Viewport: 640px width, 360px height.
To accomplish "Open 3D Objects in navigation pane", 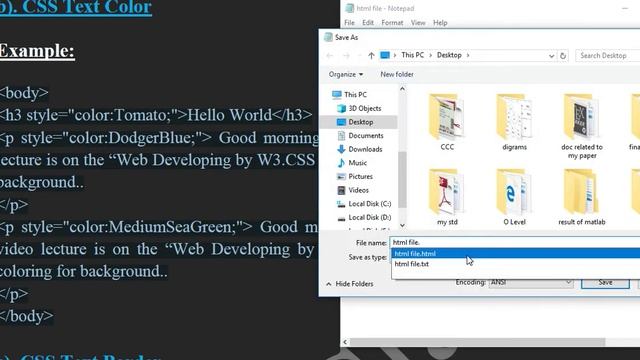I will 364,109.
